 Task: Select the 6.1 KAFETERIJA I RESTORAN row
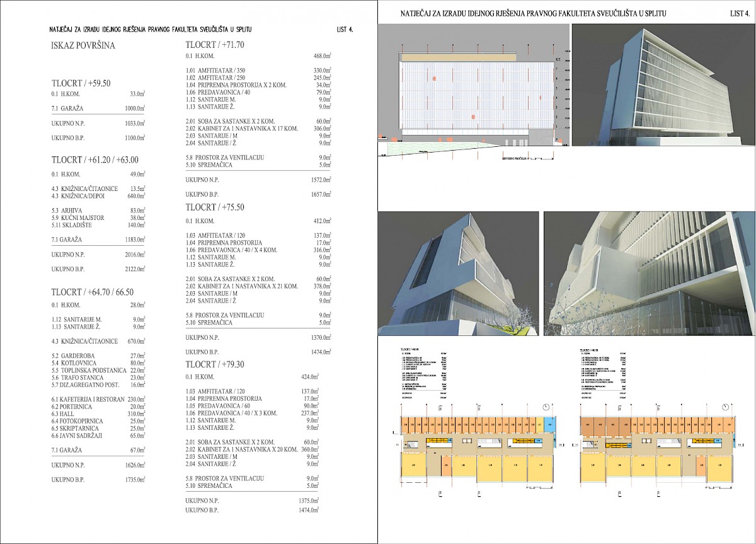coord(98,399)
